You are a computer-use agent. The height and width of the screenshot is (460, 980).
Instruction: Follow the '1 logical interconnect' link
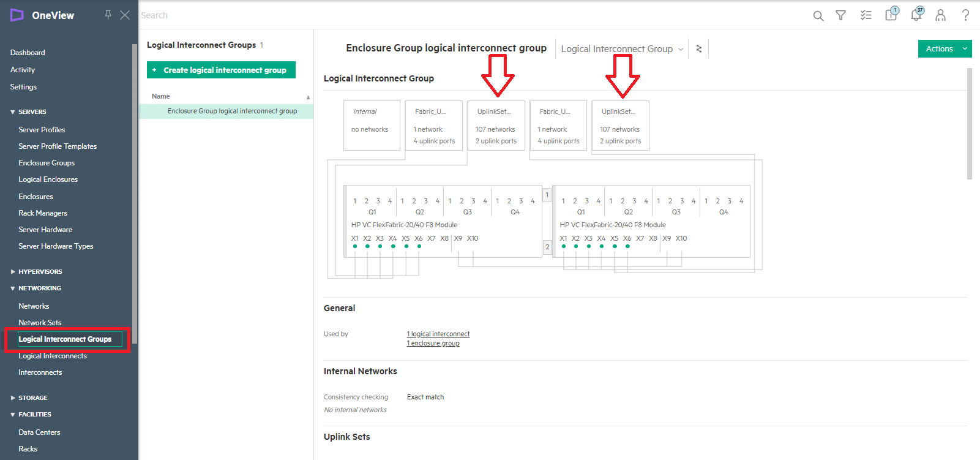coord(438,334)
